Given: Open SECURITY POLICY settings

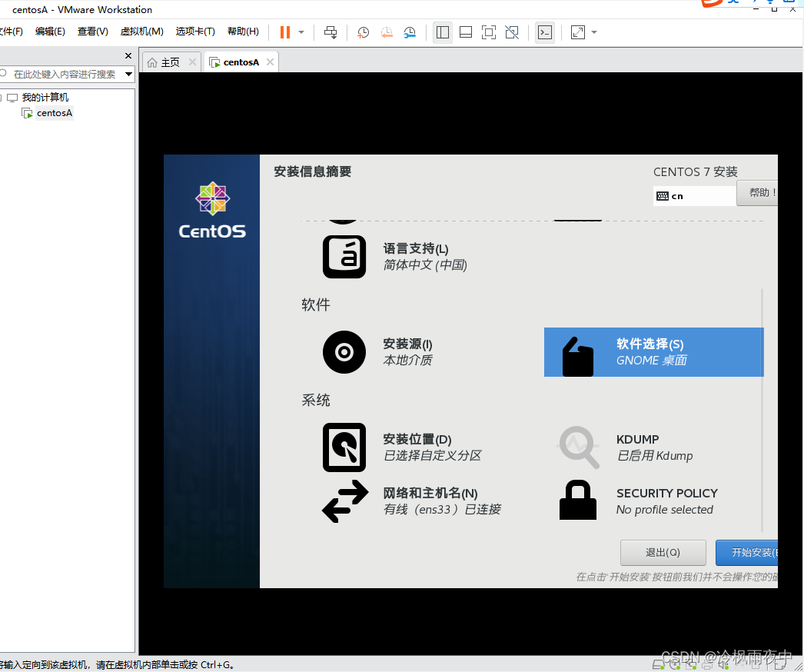Looking at the screenshot, I should pyautogui.click(x=639, y=501).
